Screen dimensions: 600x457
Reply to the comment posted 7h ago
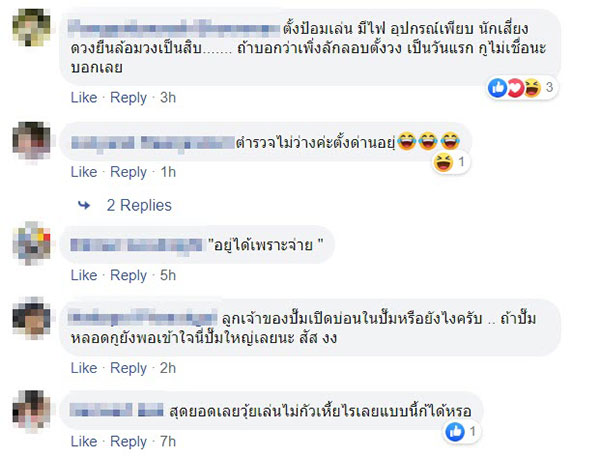(x=128, y=441)
